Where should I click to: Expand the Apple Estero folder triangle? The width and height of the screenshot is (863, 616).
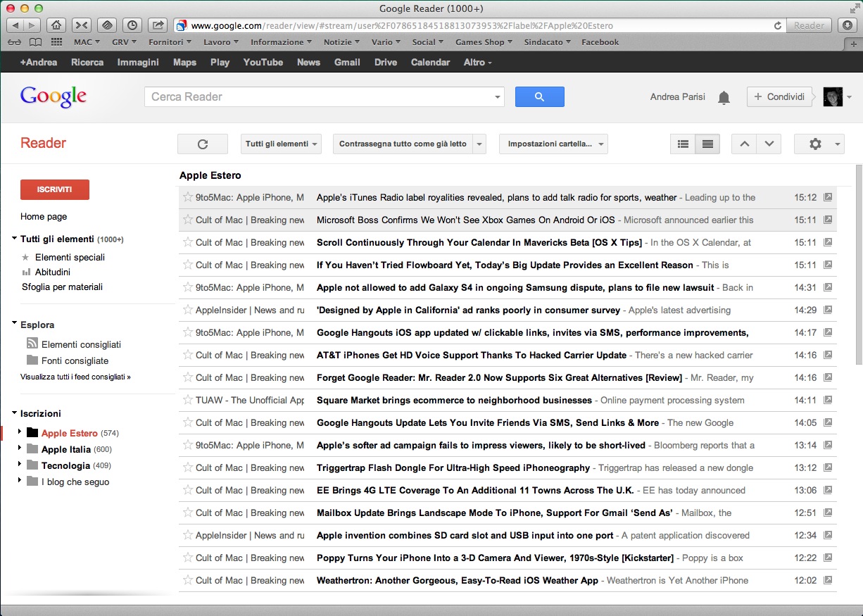[20, 433]
